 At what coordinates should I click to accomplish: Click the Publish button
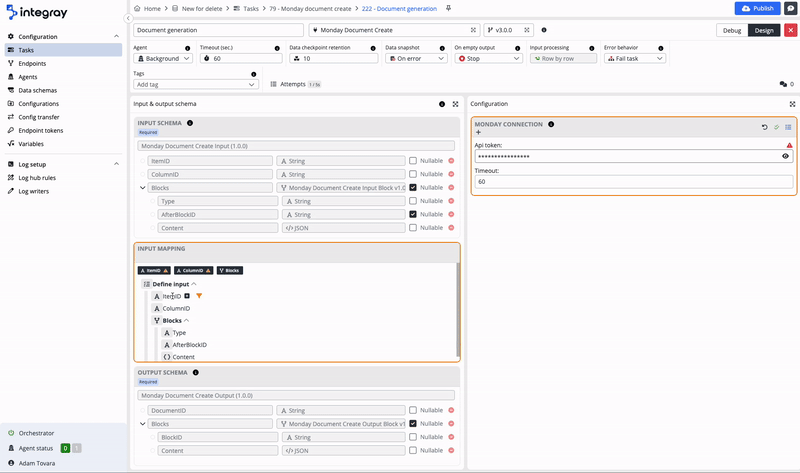point(757,8)
